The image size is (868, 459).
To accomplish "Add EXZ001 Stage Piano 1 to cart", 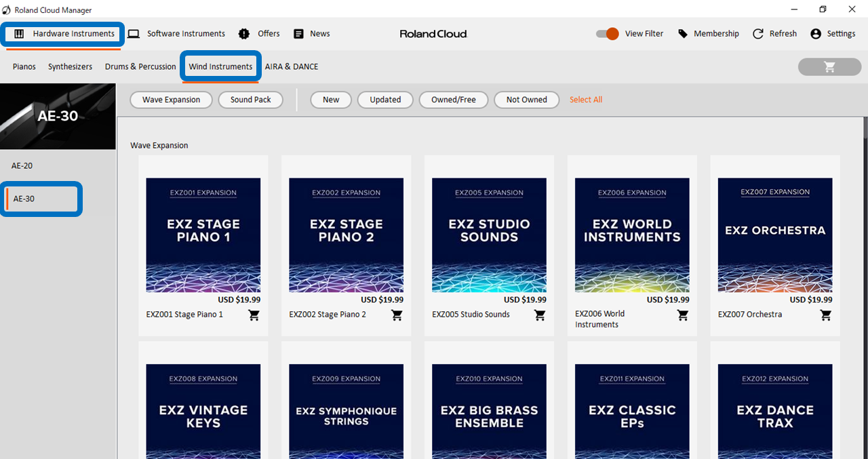I will tap(254, 315).
